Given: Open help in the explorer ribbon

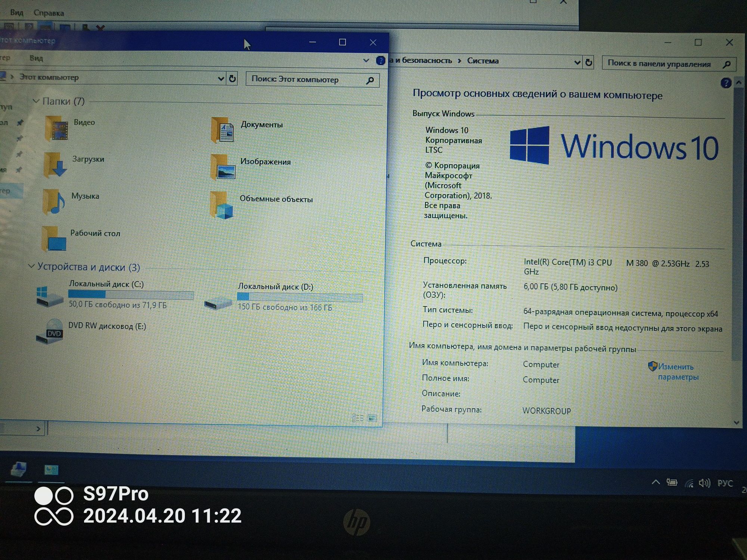Looking at the screenshot, I should [x=380, y=60].
